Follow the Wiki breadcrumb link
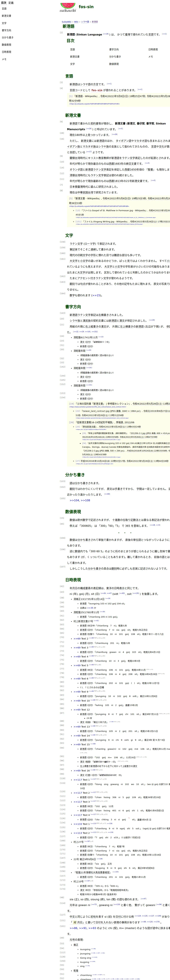 (x=76, y=22)
